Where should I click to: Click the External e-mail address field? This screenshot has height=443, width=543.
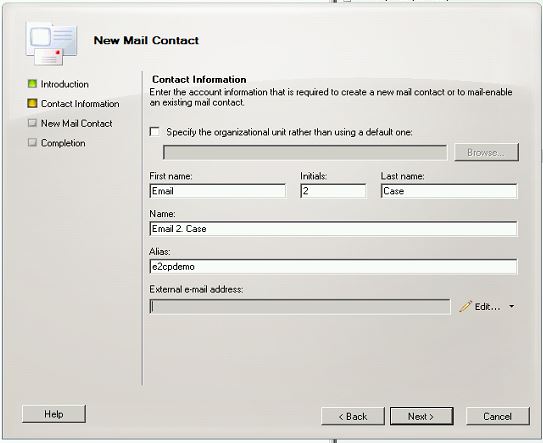[x=300, y=307]
